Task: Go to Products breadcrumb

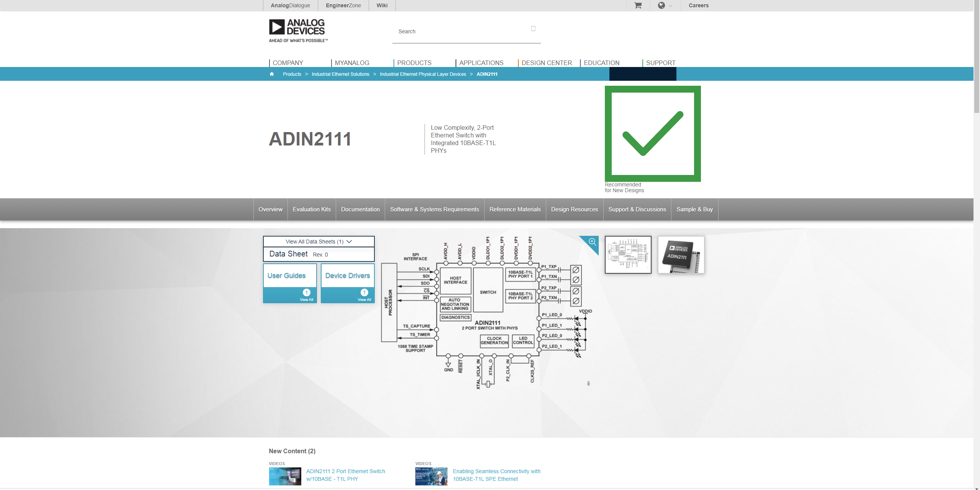Action: click(x=292, y=74)
